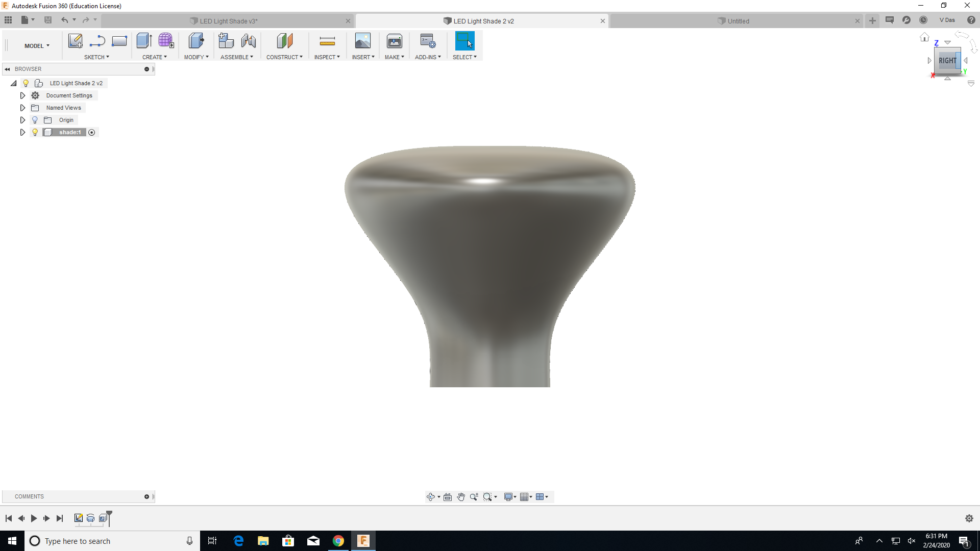Activate shade:1 component radio button
The image size is (980, 551).
click(92, 132)
